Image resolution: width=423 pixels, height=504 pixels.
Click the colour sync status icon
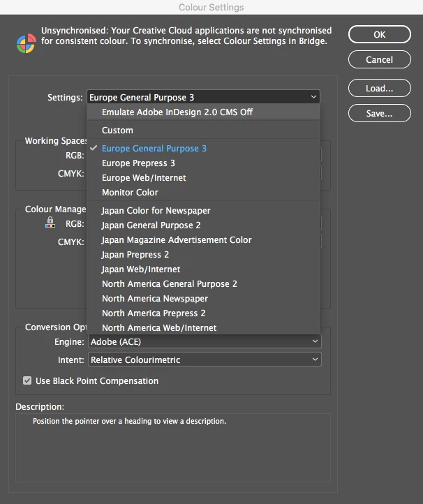27,43
